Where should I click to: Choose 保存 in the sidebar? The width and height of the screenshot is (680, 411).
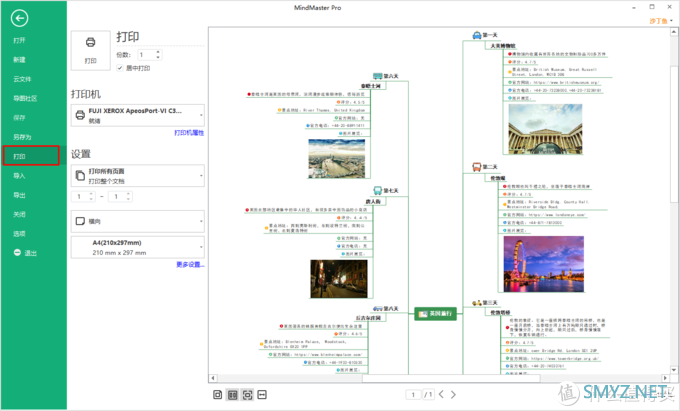pos(19,117)
